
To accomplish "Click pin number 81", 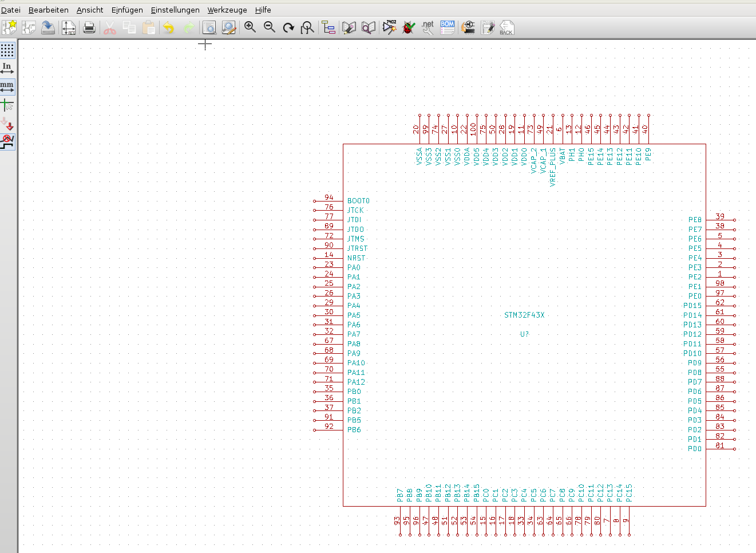I will tap(720, 445).
